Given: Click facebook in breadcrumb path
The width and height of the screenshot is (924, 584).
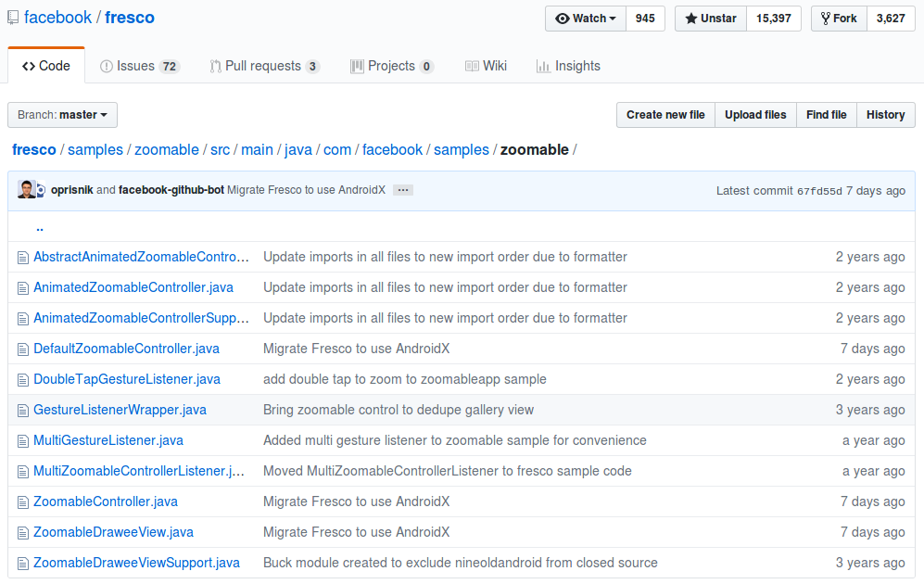Looking at the screenshot, I should coord(392,149).
